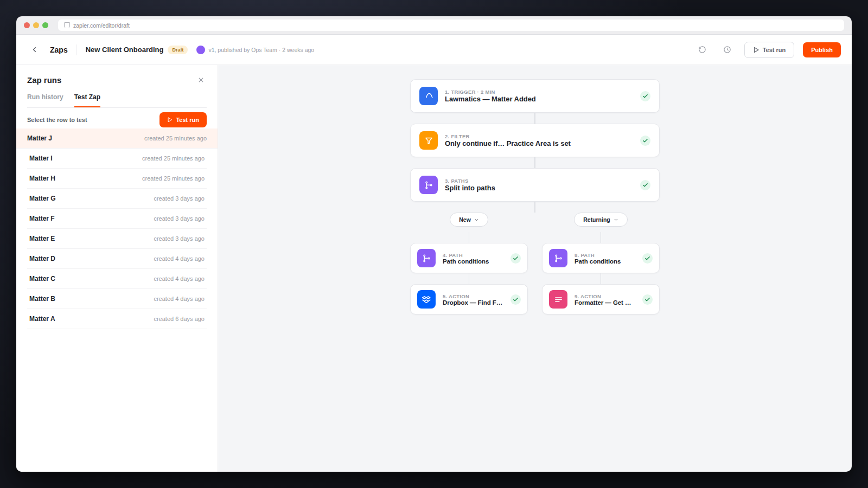Open the Only continue if Practice Area step
Screen dimensions: 868x488
coord(534,140)
